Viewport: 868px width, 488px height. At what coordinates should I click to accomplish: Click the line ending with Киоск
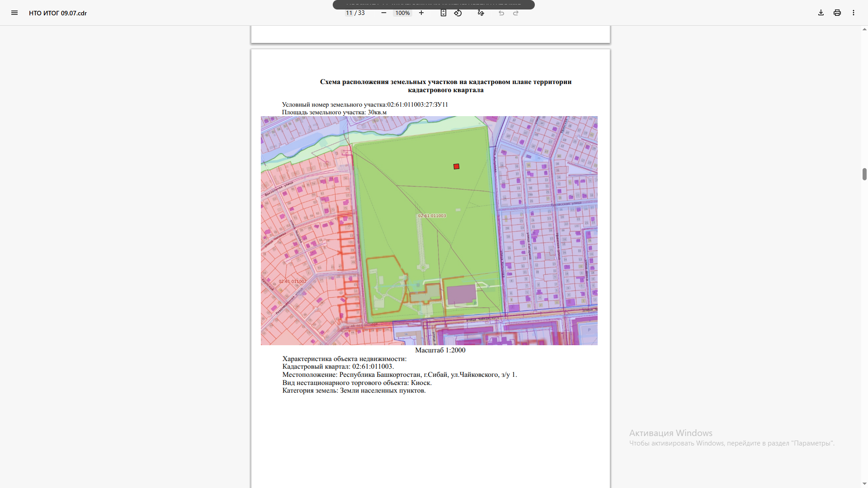[357, 383]
